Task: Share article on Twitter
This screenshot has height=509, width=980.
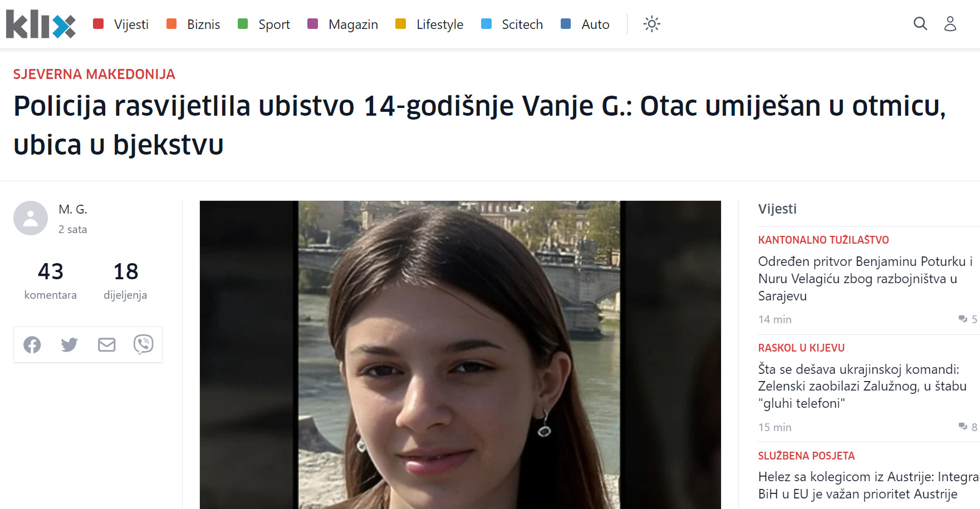Action: [69, 345]
